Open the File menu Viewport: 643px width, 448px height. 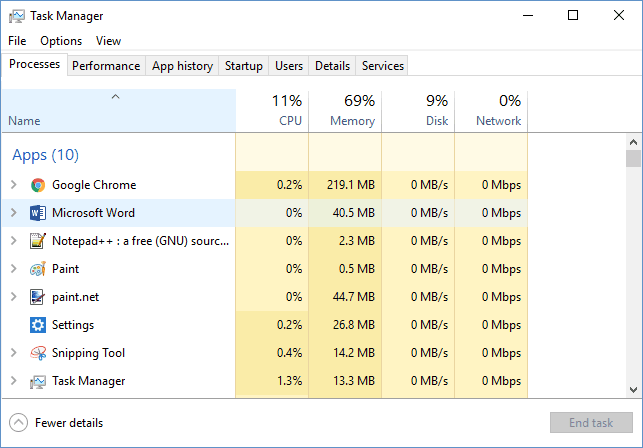[17, 41]
